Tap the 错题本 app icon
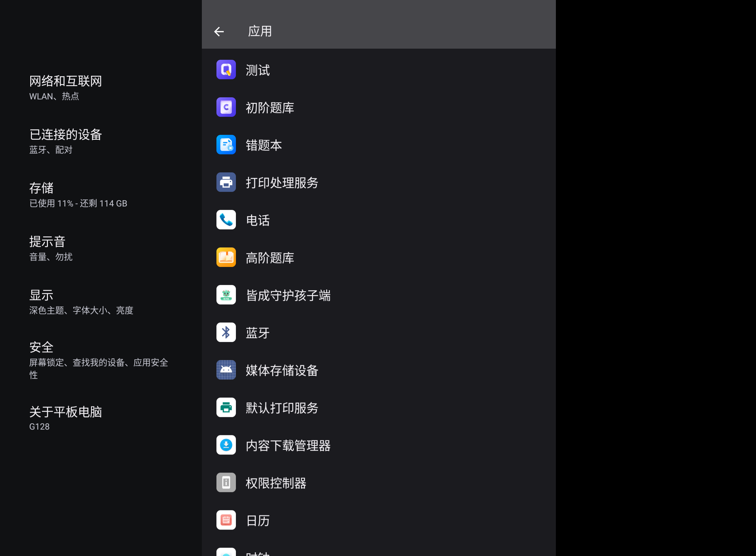 click(226, 145)
